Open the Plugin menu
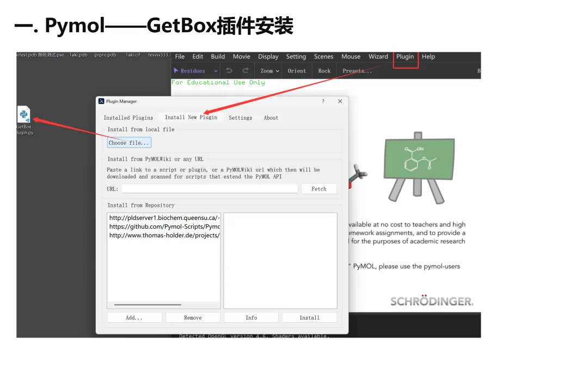The image size is (588, 368). [x=405, y=57]
